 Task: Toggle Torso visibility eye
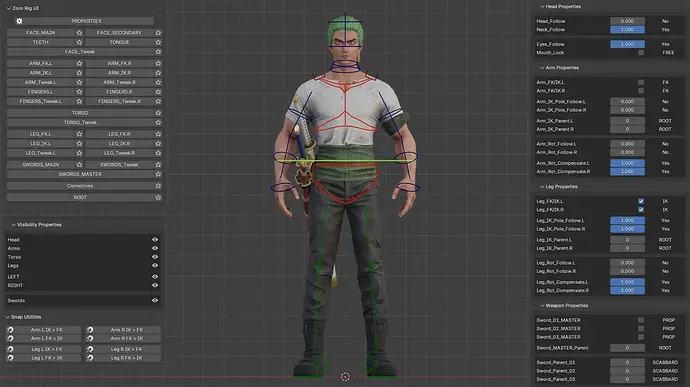coord(155,257)
